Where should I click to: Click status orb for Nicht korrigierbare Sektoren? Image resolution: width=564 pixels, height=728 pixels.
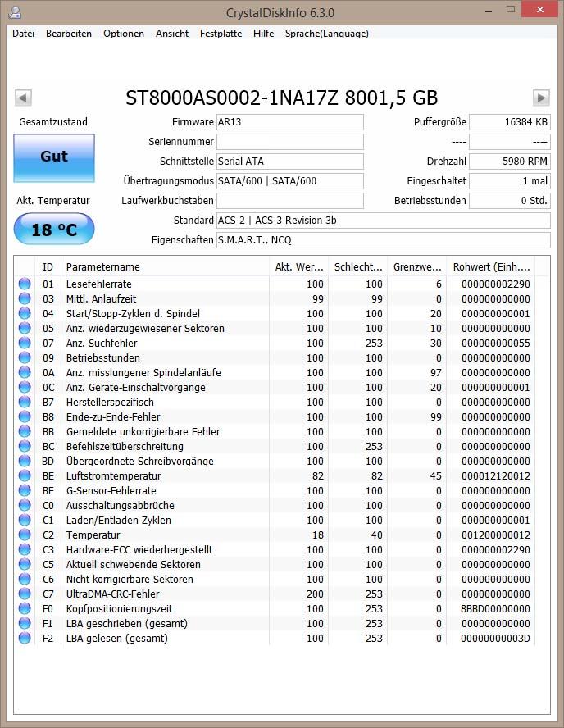(x=25, y=579)
